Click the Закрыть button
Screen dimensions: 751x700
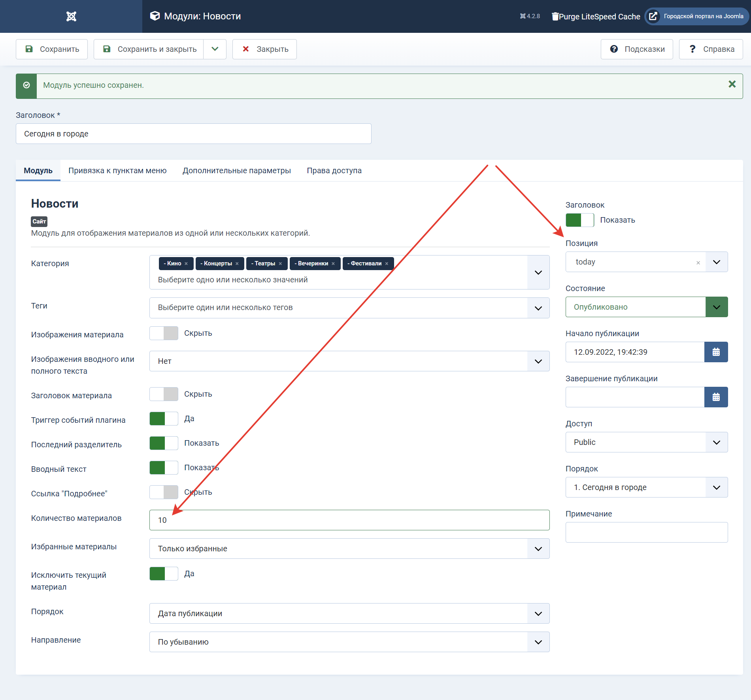264,49
